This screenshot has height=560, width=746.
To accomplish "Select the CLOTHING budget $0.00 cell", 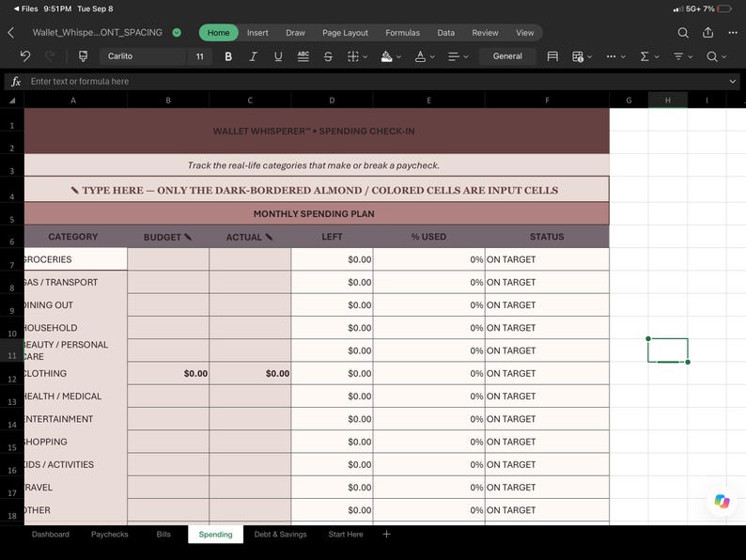I will tap(168, 374).
